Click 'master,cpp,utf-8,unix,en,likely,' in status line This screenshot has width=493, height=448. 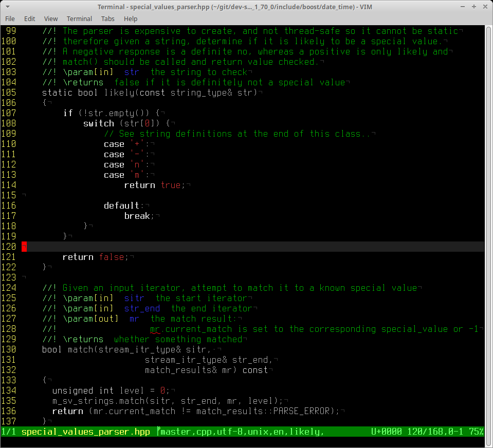[x=242, y=432]
